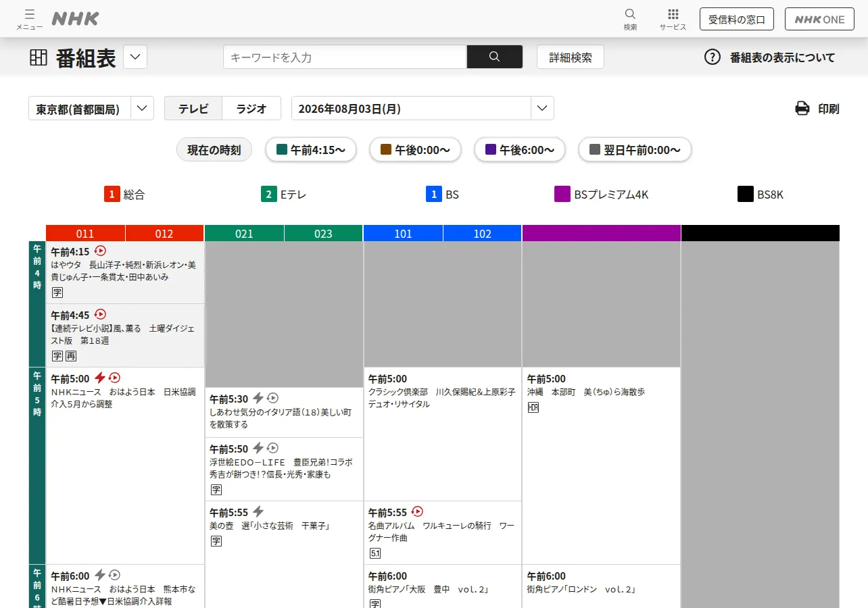The height and width of the screenshot is (608, 868).
Task: Open the はやウタ program entry
Action: click(125, 272)
